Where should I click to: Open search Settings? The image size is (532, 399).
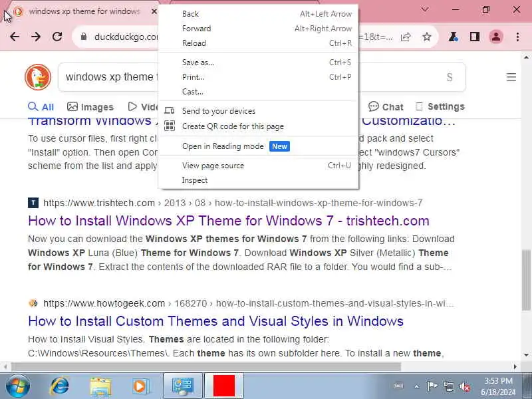(440, 107)
